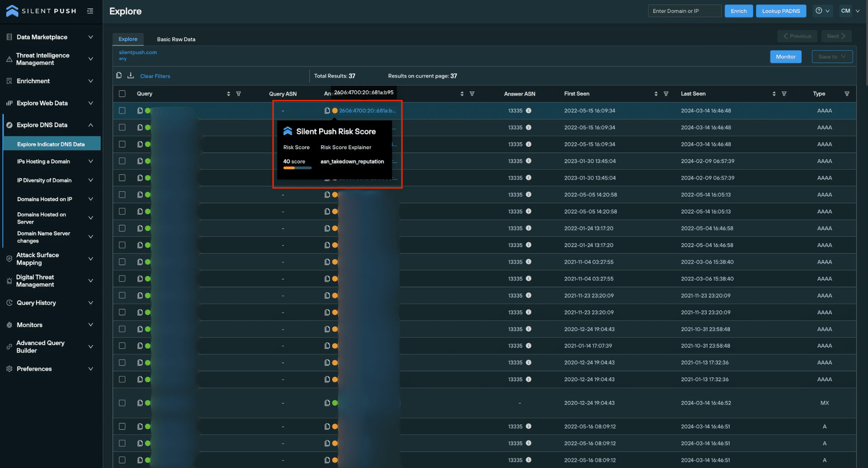Image resolution: width=868 pixels, height=468 pixels.
Task: Expand the Advanced Query Builder menu
Action: pos(90,347)
